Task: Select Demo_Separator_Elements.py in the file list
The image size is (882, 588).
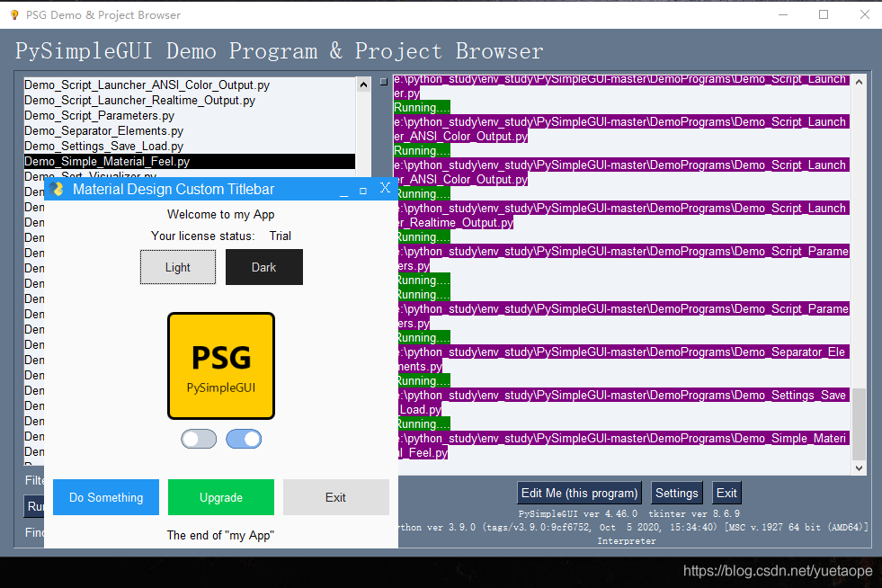Action: pos(189,130)
